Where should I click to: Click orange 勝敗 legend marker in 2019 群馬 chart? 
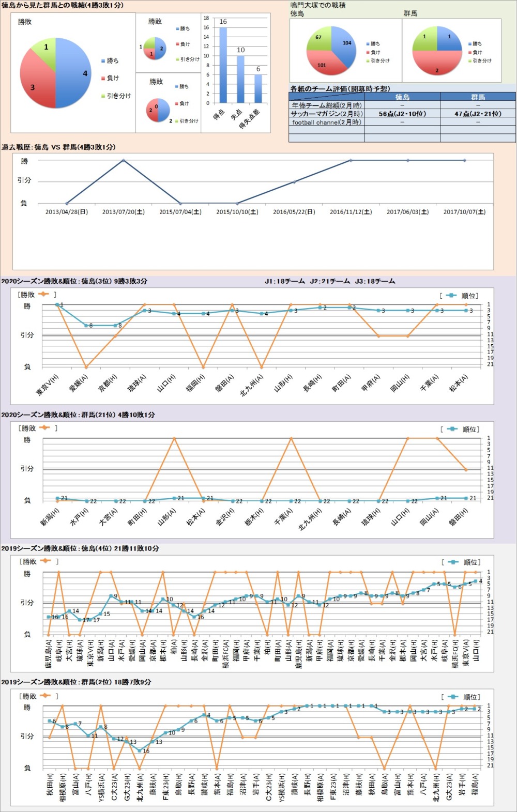(x=45, y=696)
